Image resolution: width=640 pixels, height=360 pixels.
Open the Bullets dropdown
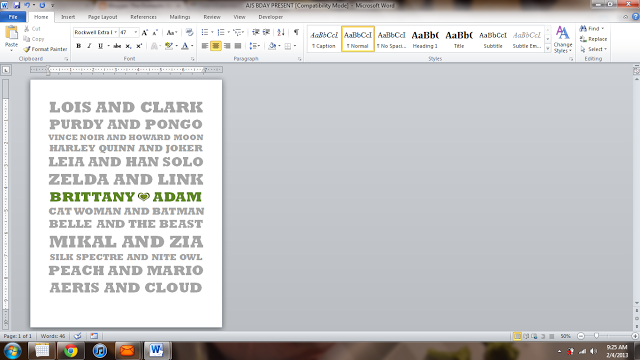212,32
